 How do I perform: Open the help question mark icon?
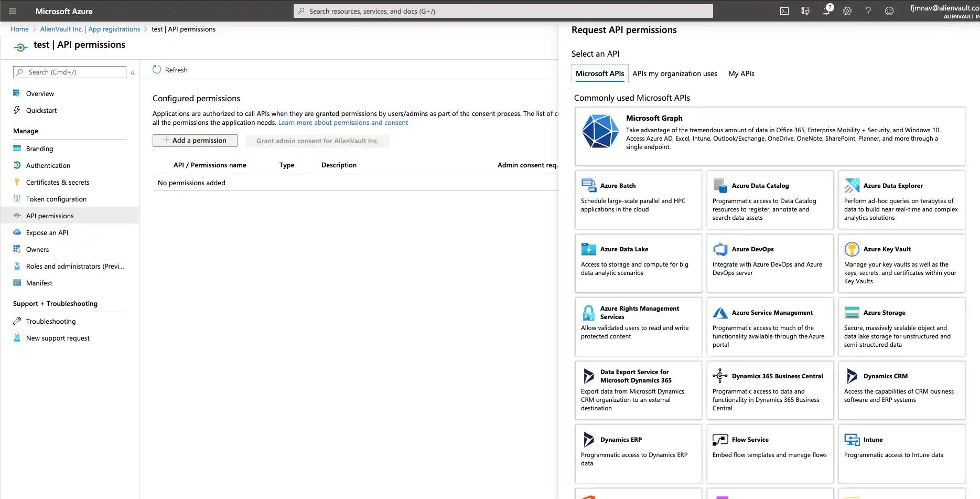pos(868,11)
